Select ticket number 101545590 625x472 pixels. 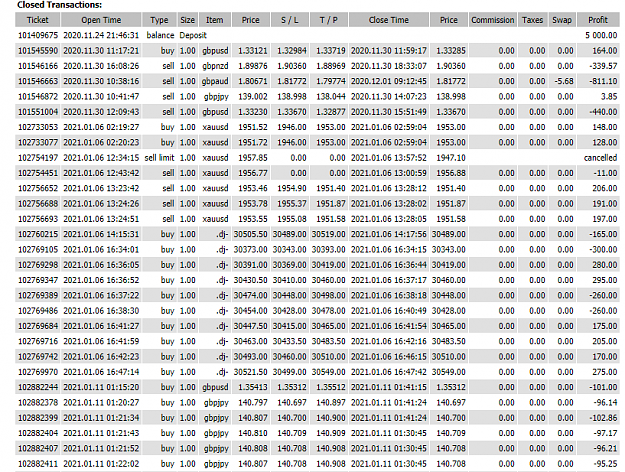(38, 51)
